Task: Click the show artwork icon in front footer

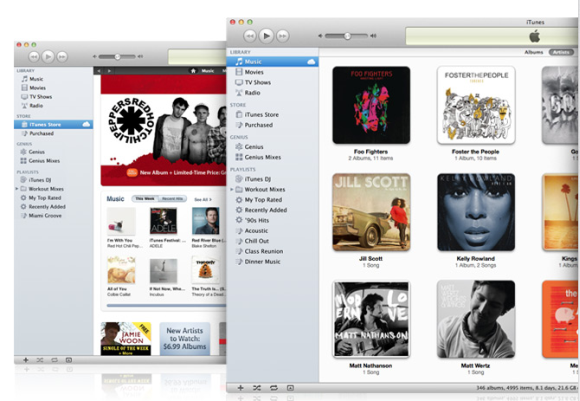Action: point(290,388)
